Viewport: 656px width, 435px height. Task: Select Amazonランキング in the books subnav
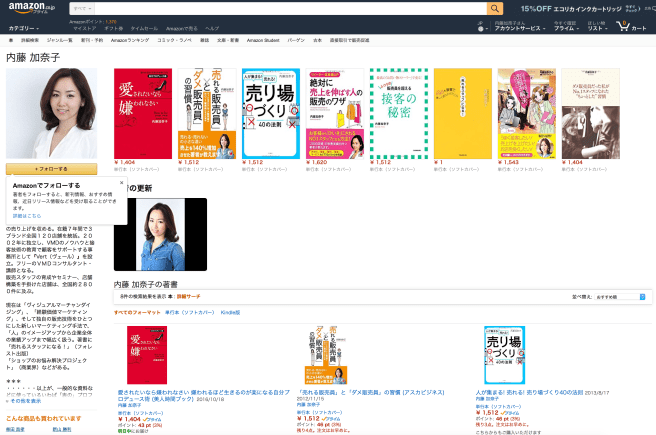(130, 40)
